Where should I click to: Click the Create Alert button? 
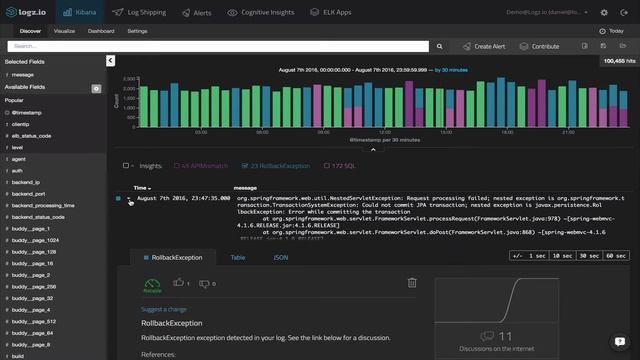click(484, 47)
